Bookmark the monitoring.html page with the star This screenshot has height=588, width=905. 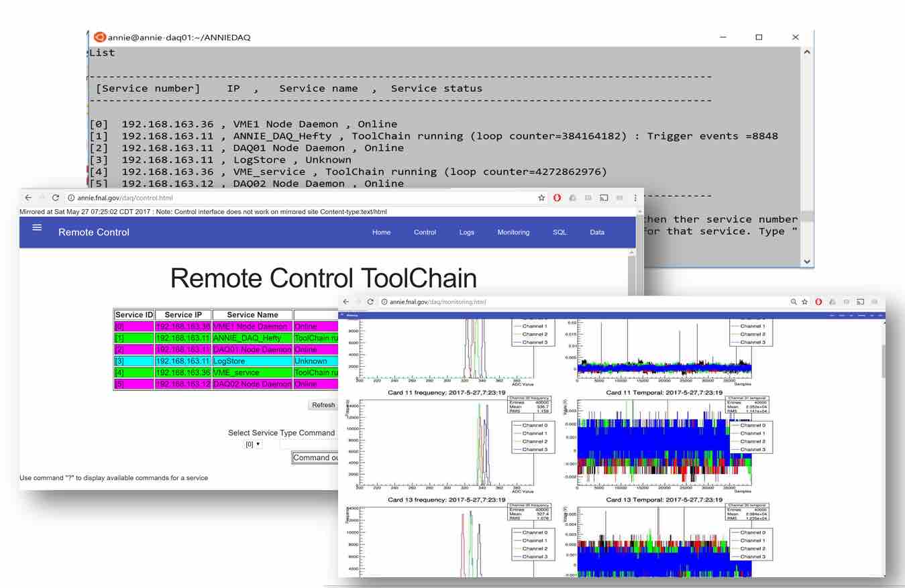point(805,302)
